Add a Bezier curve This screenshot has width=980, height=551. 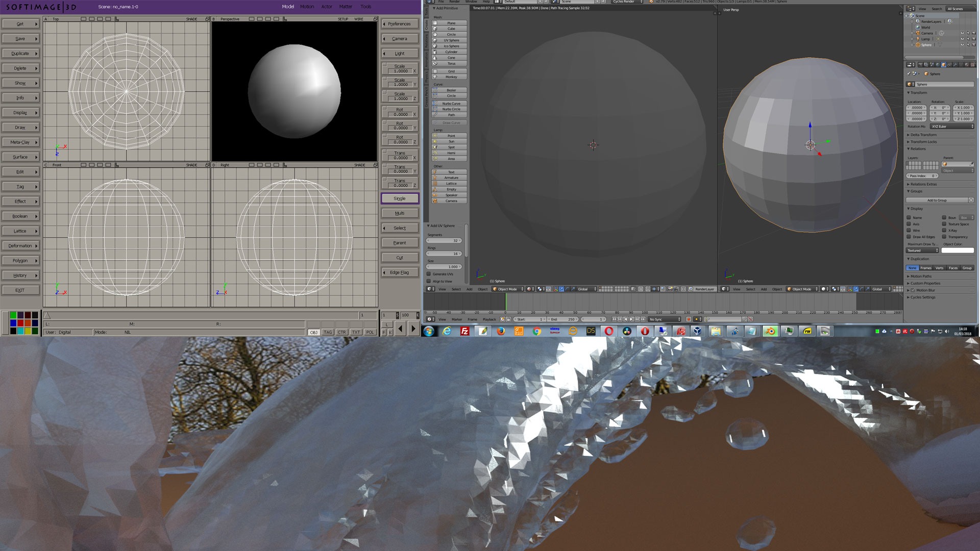point(450,90)
